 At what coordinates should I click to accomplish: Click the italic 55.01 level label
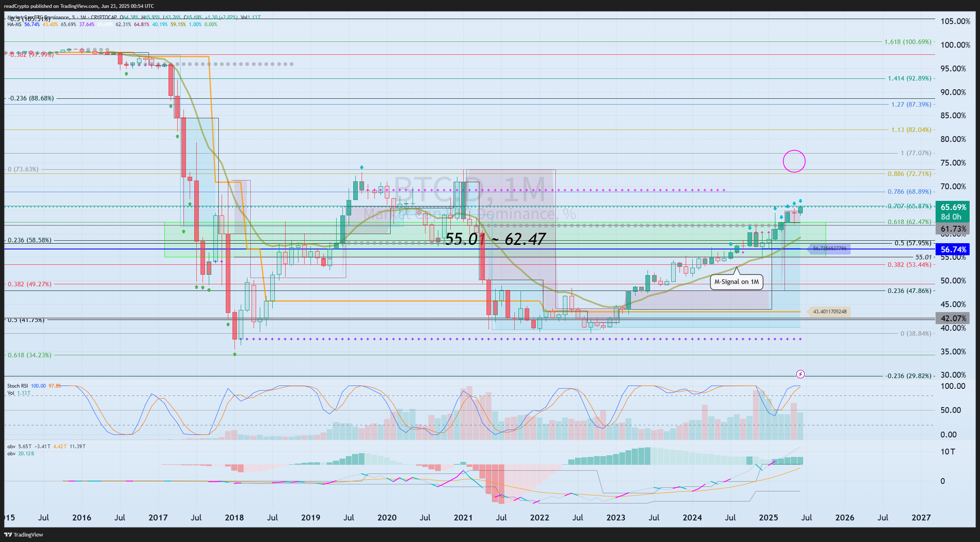(924, 257)
